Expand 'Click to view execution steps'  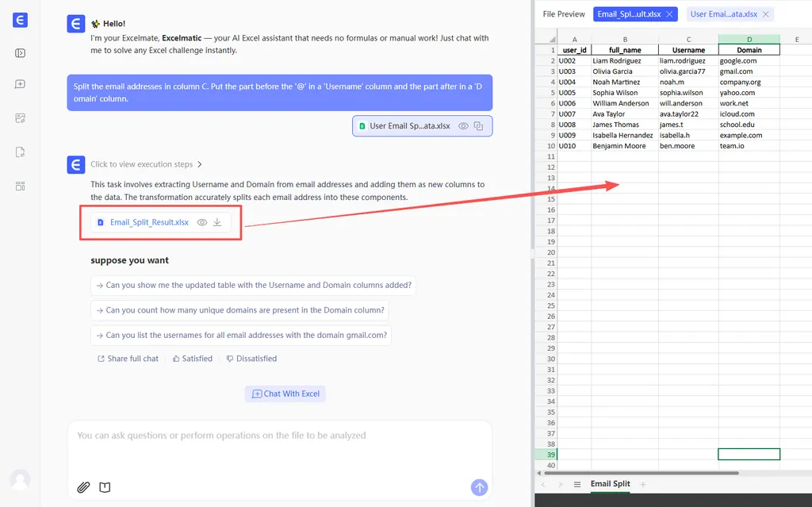click(146, 164)
